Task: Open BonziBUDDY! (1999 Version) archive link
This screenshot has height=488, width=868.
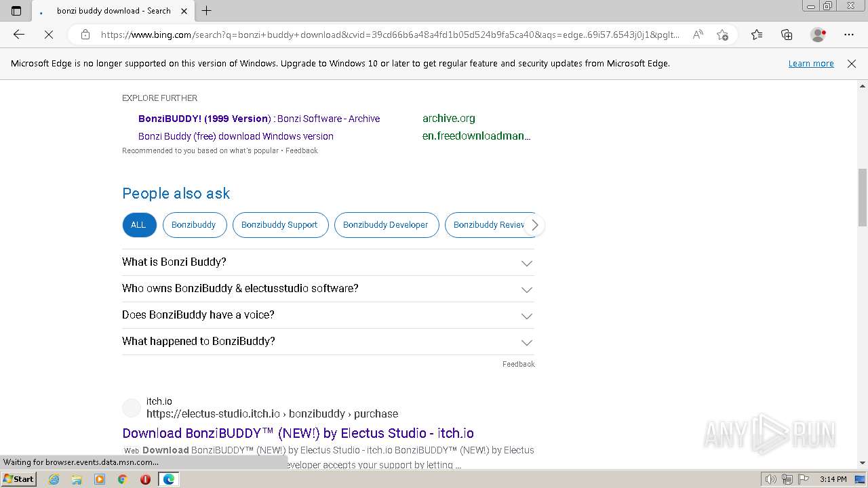Action: [259, 119]
